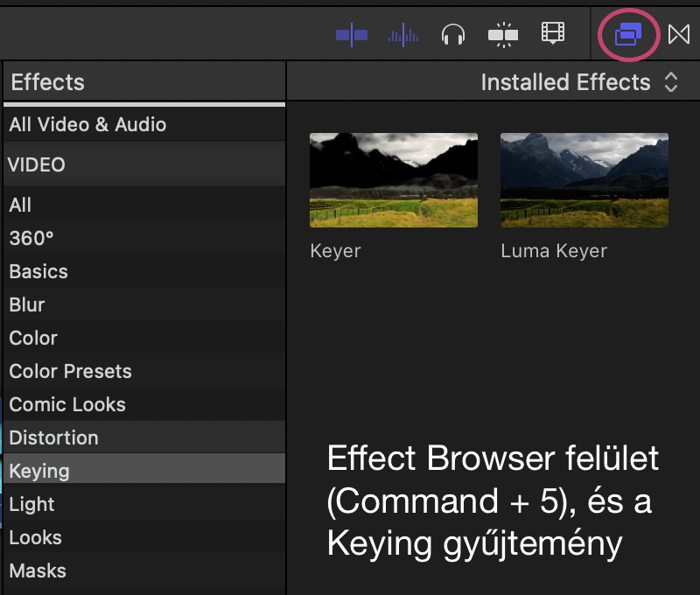Screen dimensions: 700x595
Task: Select the Keyer effect thumbnail
Action: click(x=393, y=180)
